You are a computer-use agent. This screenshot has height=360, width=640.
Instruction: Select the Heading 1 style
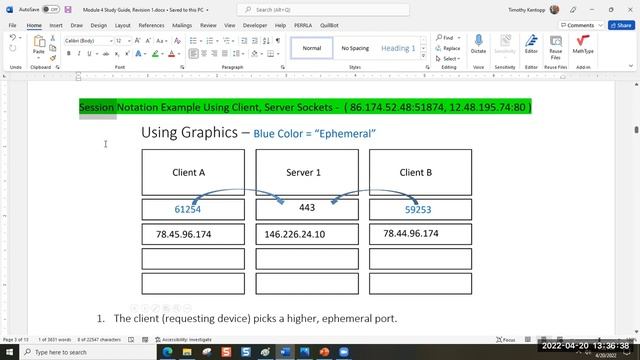398,48
